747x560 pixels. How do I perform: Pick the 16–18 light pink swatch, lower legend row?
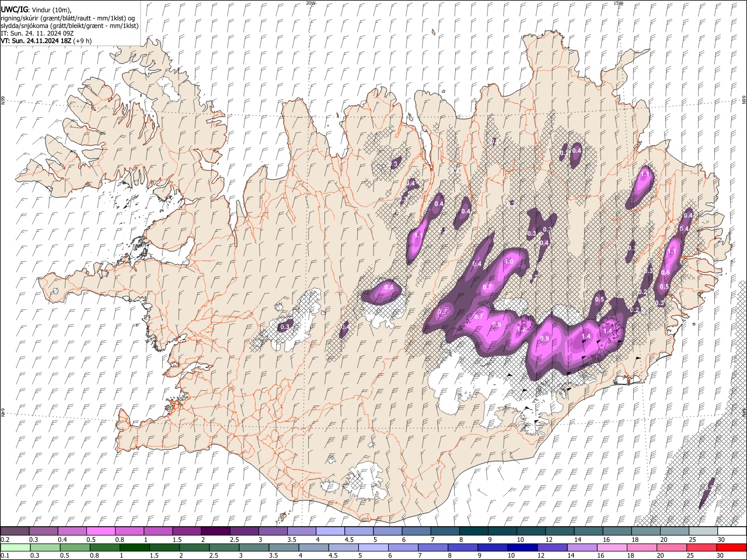click(612, 547)
